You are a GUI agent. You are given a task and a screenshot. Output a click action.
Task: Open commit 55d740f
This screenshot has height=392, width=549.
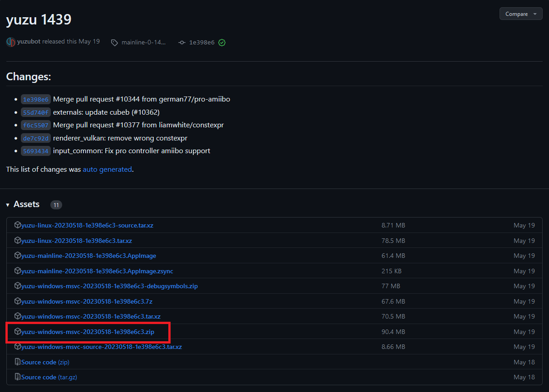(x=36, y=112)
